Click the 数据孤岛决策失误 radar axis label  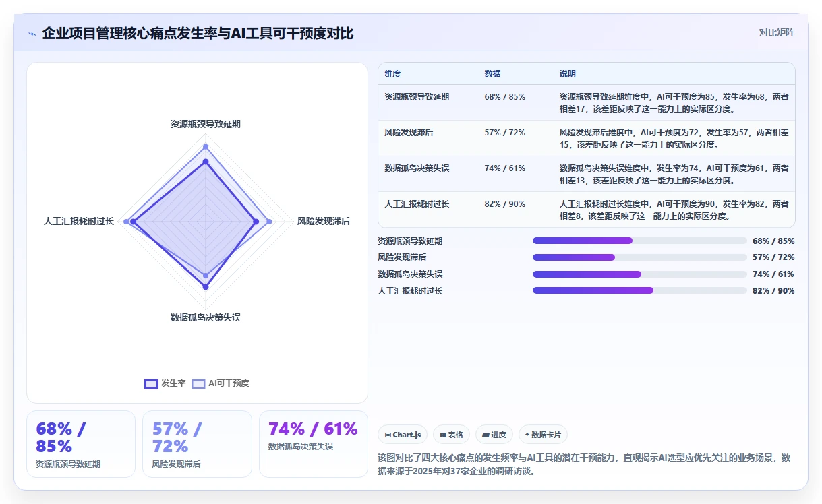(x=206, y=317)
